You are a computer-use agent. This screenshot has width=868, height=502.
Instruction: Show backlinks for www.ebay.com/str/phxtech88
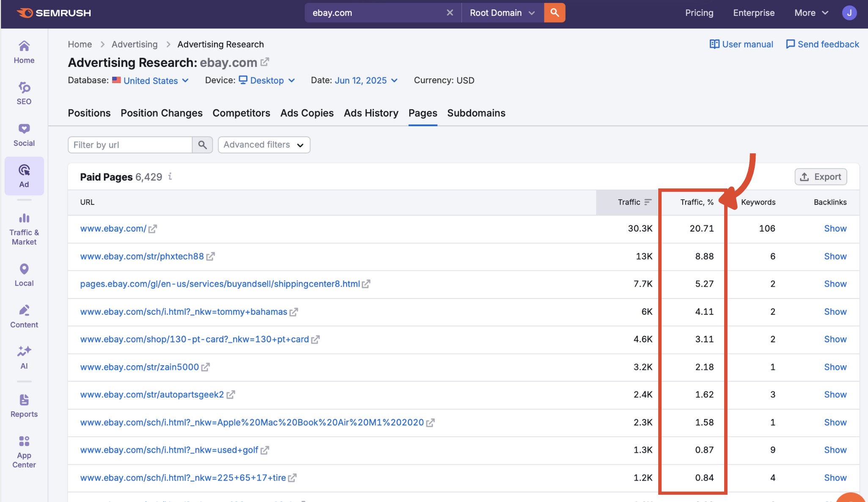tap(835, 256)
